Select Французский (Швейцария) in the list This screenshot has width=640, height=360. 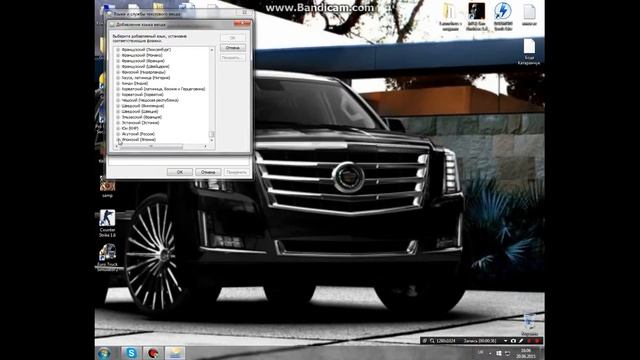point(145,66)
